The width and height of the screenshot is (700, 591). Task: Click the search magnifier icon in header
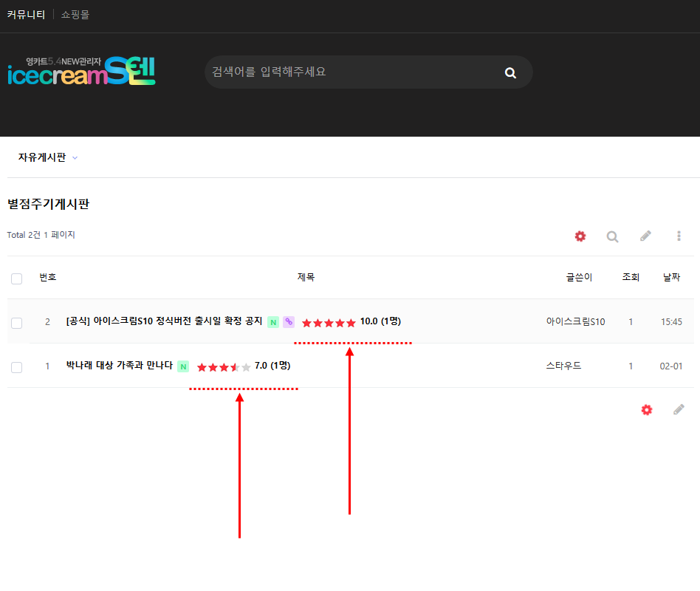click(x=510, y=72)
